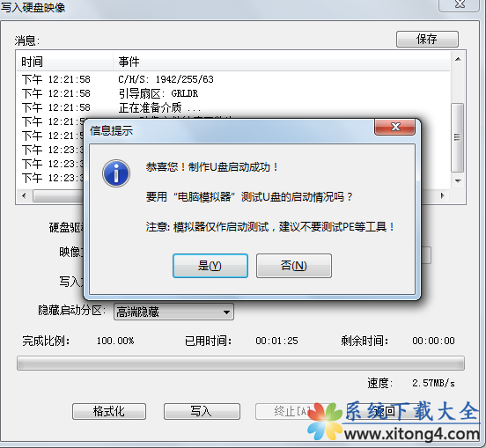Click horizontal scroll left arrow in log

click(24, 195)
